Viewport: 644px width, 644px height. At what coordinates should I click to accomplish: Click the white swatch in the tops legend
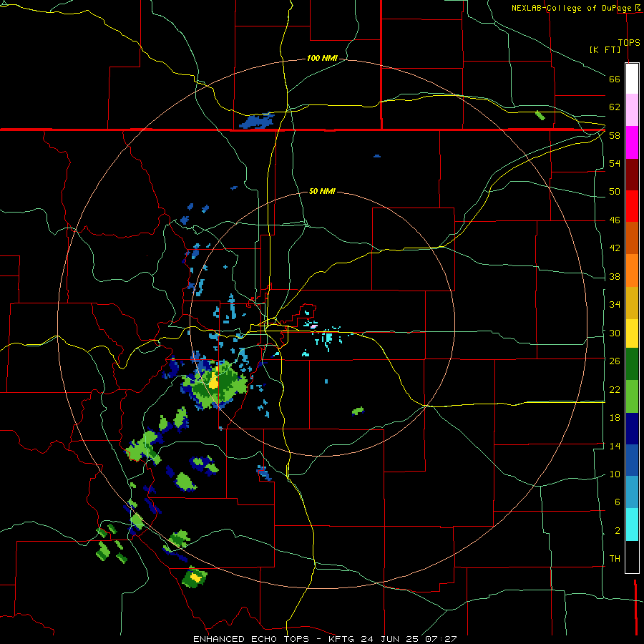pyautogui.click(x=632, y=79)
